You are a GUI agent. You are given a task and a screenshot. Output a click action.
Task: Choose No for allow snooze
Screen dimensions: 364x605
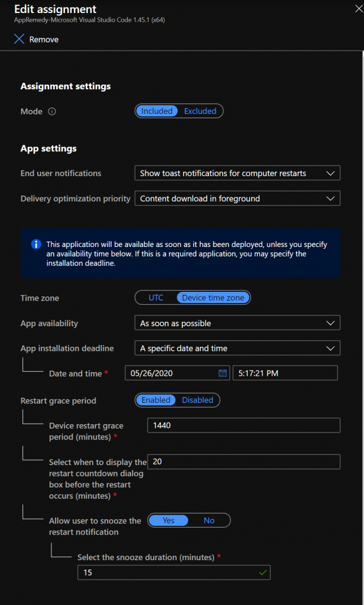[x=209, y=521]
